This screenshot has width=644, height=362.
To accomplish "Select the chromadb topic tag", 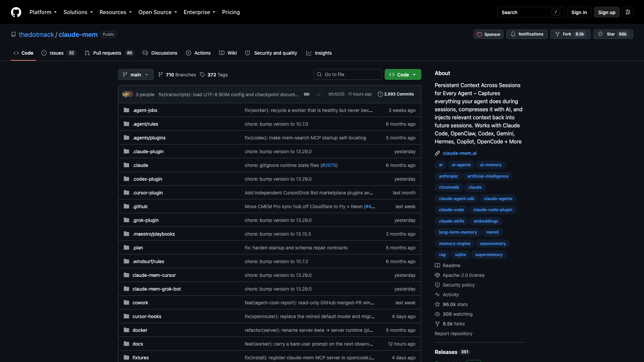I will tap(449, 187).
